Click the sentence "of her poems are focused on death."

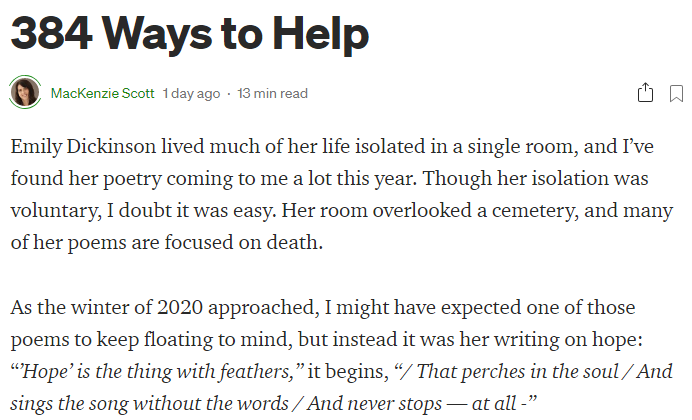point(167,243)
